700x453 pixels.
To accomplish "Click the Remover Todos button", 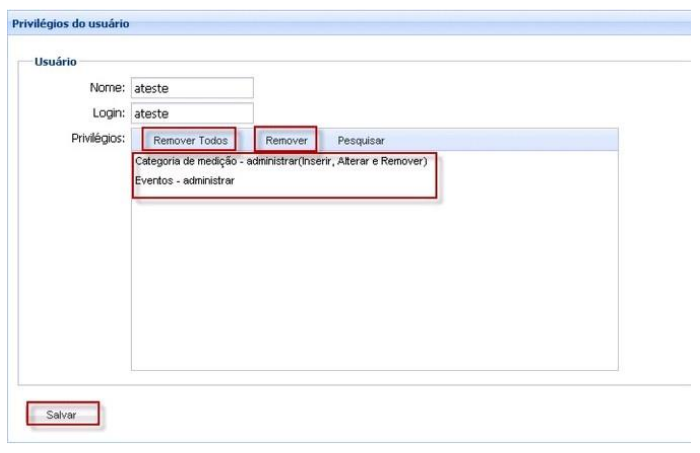I will (190, 140).
